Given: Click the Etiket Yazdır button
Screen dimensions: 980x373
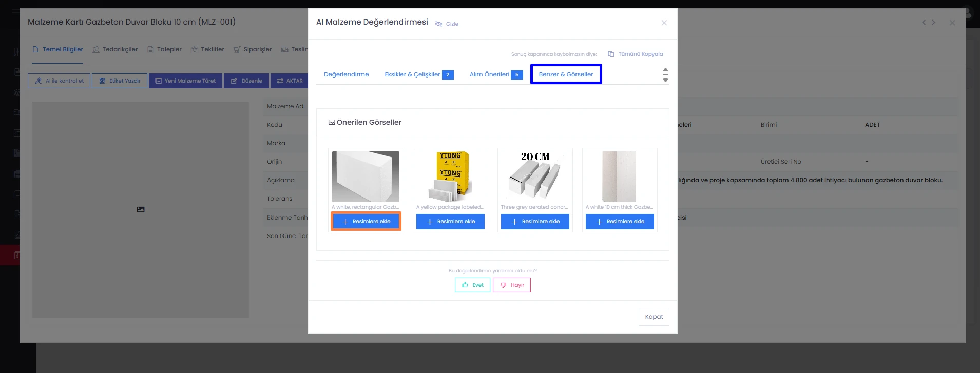Looking at the screenshot, I should pos(120,81).
